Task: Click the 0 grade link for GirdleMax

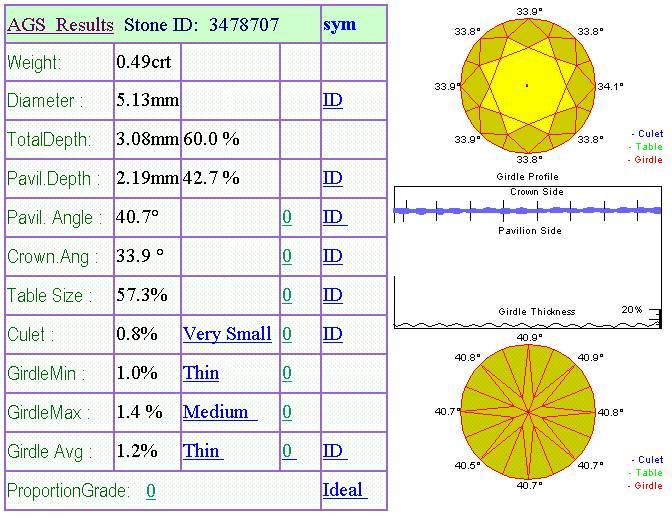Action: pos(287,412)
